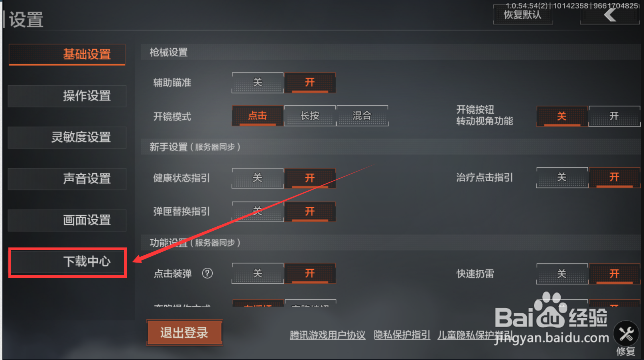Turn on 开镜按钮转动视角功能
The width and height of the screenshot is (644, 360).
point(614,116)
